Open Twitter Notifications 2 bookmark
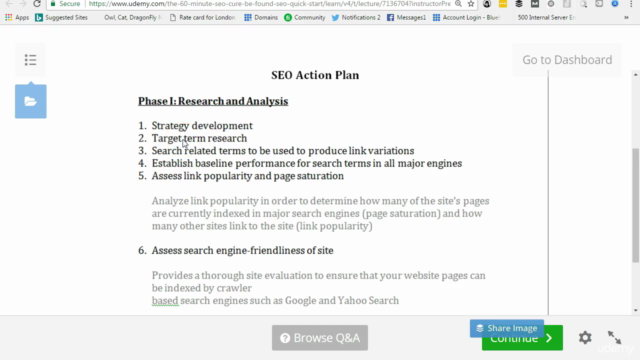 [356, 18]
